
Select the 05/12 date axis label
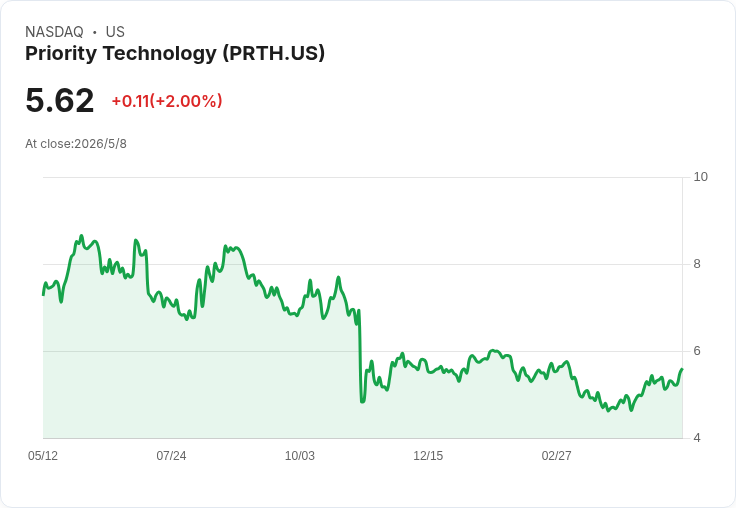click(x=43, y=456)
